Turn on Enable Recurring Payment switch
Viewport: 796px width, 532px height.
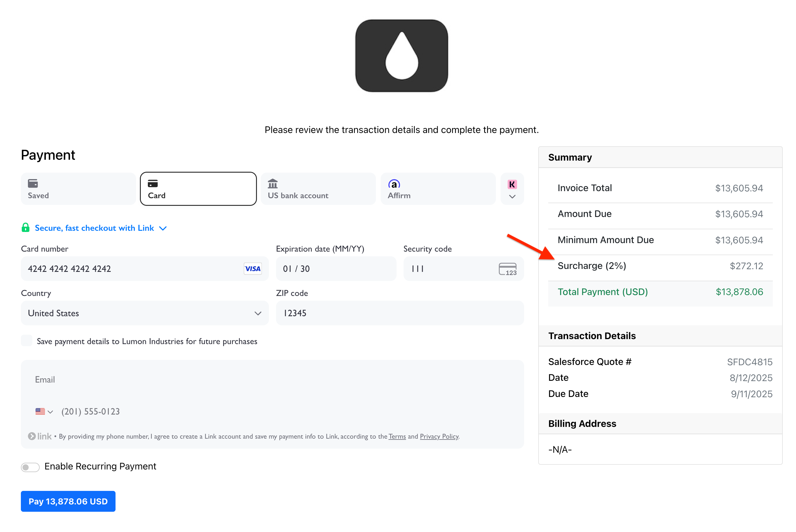pyautogui.click(x=30, y=467)
